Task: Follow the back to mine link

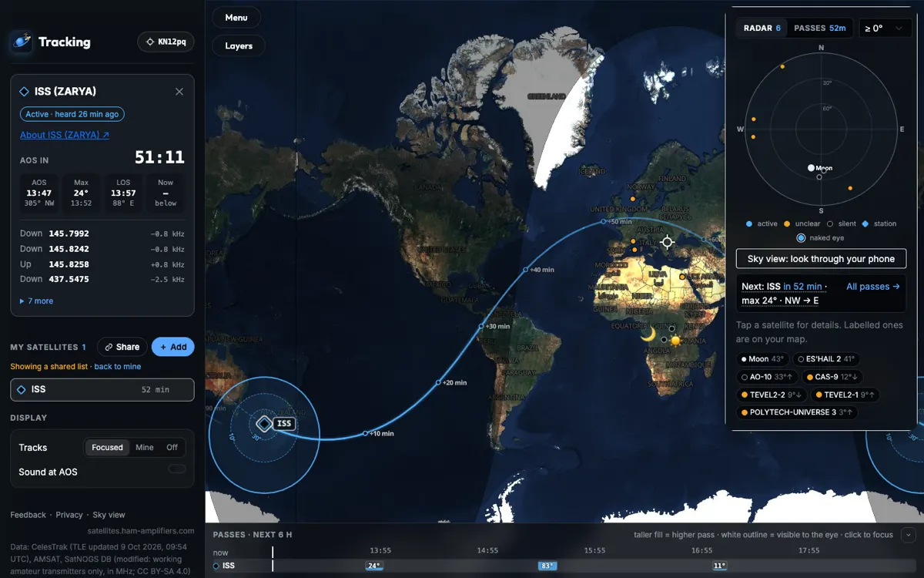Action: tap(118, 367)
